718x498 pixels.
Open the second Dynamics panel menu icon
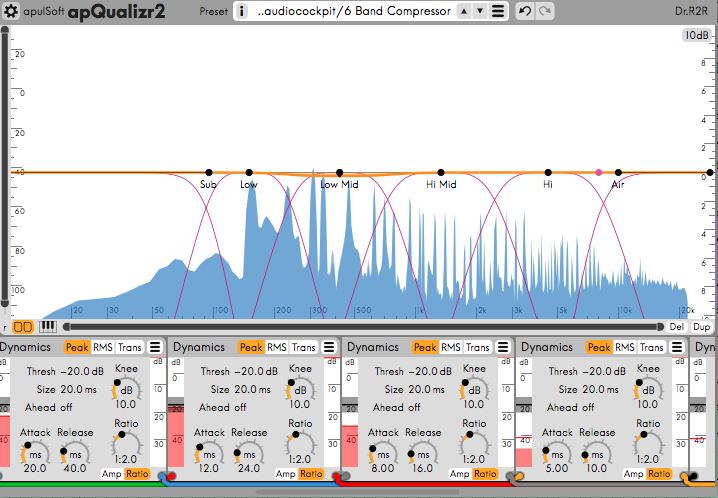click(x=329, y=347)
